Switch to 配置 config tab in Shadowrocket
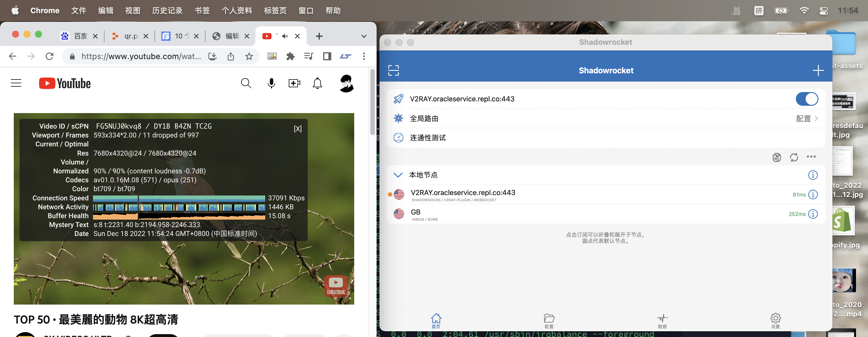 [549, 321]
